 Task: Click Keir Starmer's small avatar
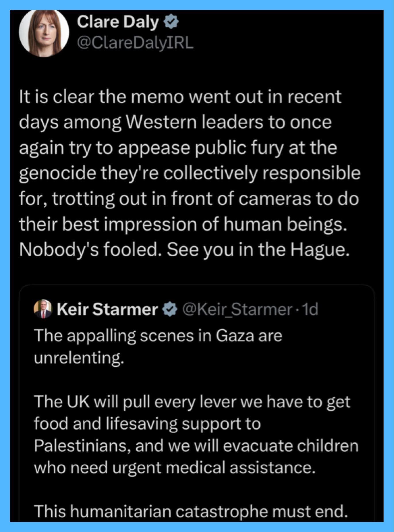[x=43, y=309]
